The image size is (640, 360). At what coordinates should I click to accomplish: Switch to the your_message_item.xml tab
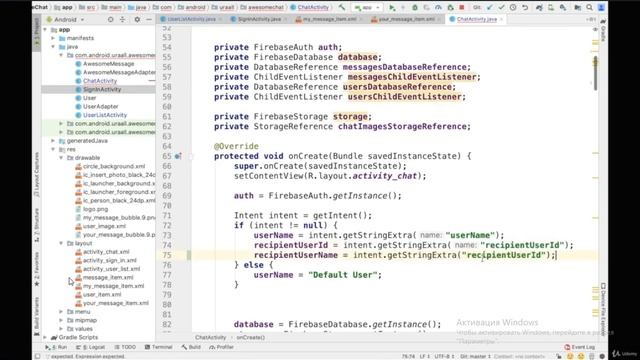pos(406,19)
